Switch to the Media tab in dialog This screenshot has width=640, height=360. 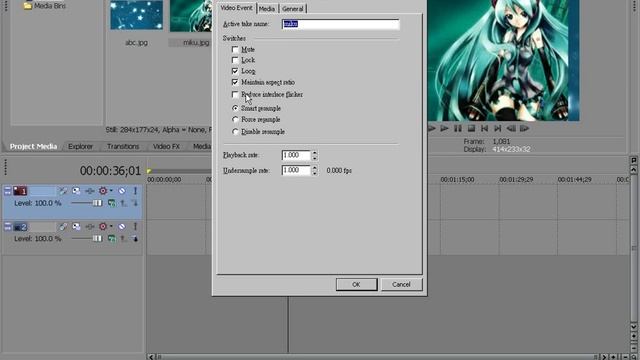(x=267, y=9)
